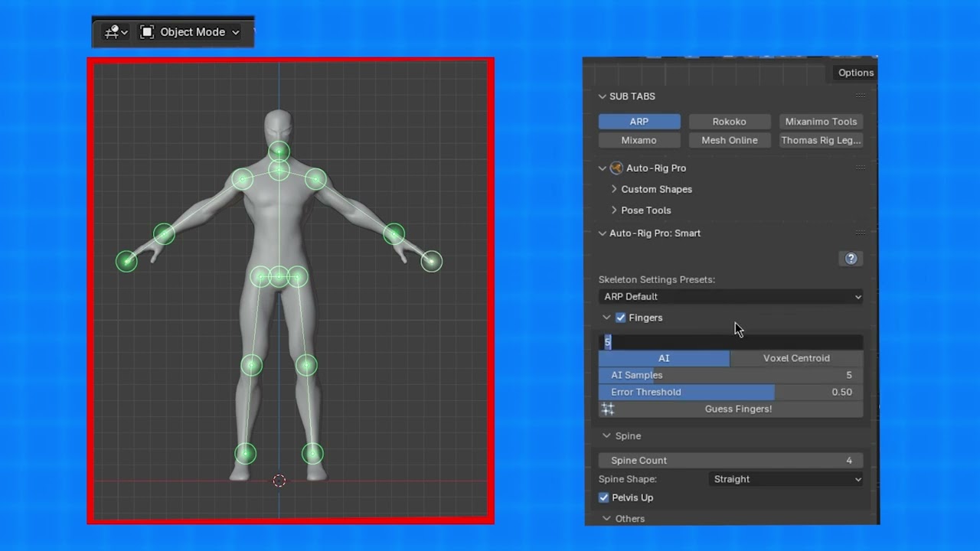Click the Auto-Rig Pro panel grip handle
The image size is (980, 551).
tap(861, 167)
